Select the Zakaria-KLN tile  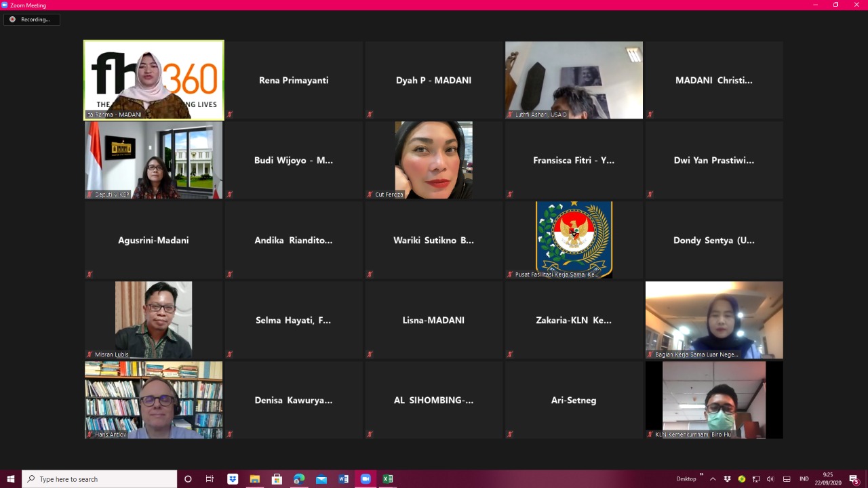tap(574, 320)
